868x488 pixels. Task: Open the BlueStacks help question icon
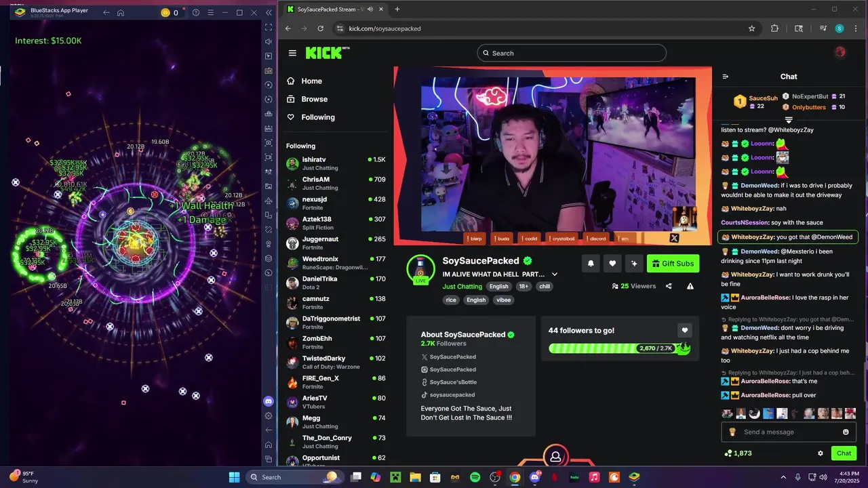[x=196, y=12]
